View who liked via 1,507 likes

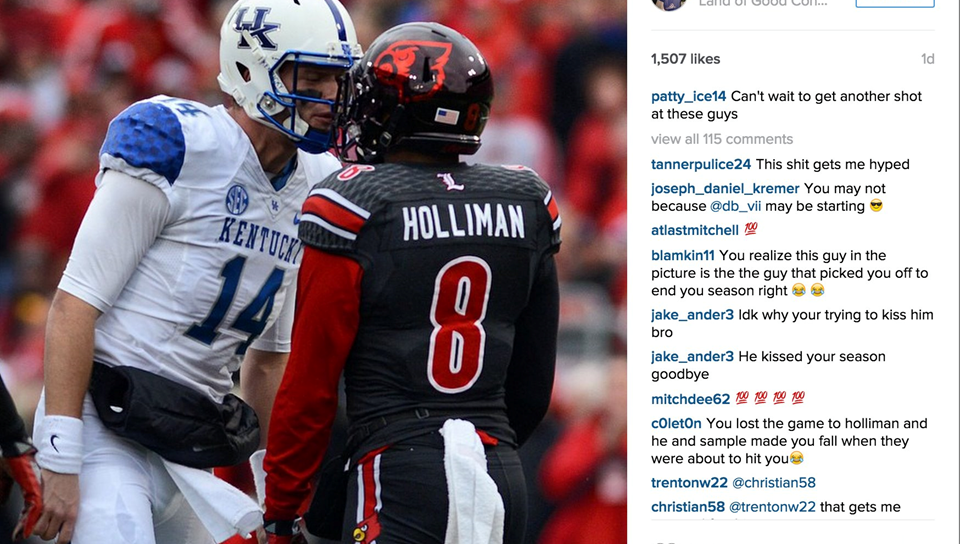(685, 59)
